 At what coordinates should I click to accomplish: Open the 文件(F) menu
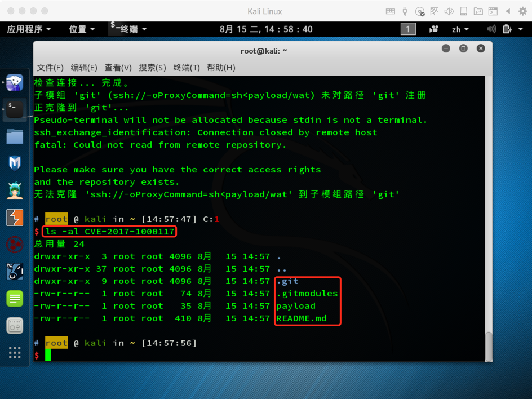pyautogui.click(x=50, y=68)
